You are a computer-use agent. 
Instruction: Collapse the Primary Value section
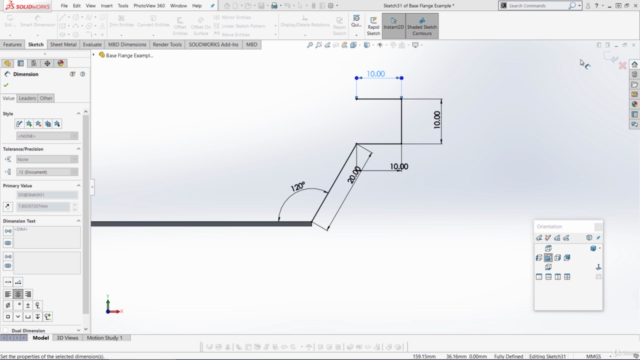click(x=78, y=186)
